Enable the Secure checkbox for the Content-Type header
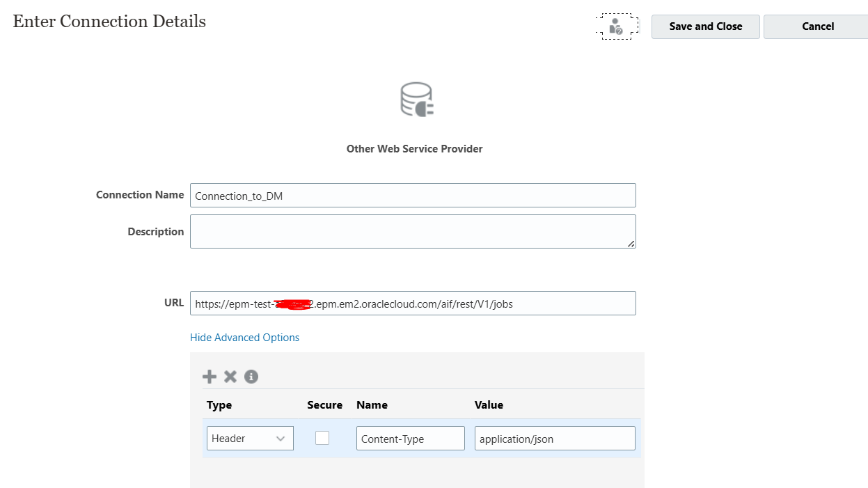 [322, 438]
